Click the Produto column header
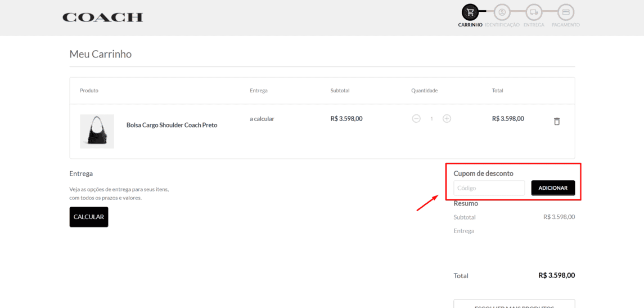The width and height of the screenshot is (644, 308). 89,91
